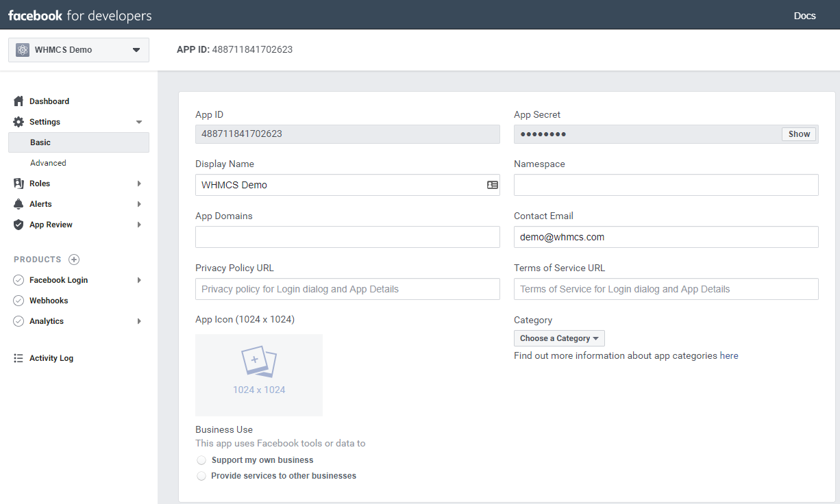This screenshot has height=504, width=840.
Task: Open the Choose a Category dropdown
Action: point(559,338)
